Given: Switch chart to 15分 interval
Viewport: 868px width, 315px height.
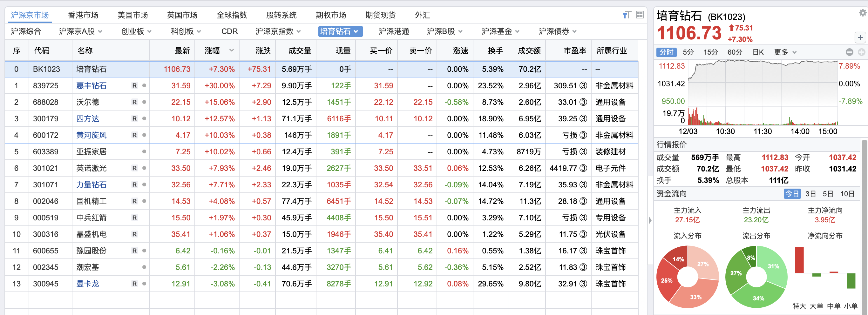Looking at the screenshot, I should tap(710, 52).
